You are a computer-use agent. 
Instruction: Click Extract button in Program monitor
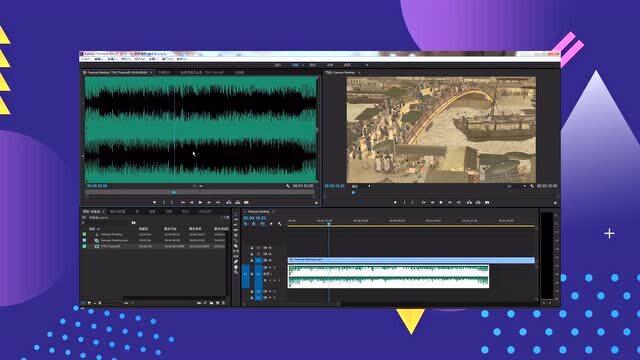478,202
